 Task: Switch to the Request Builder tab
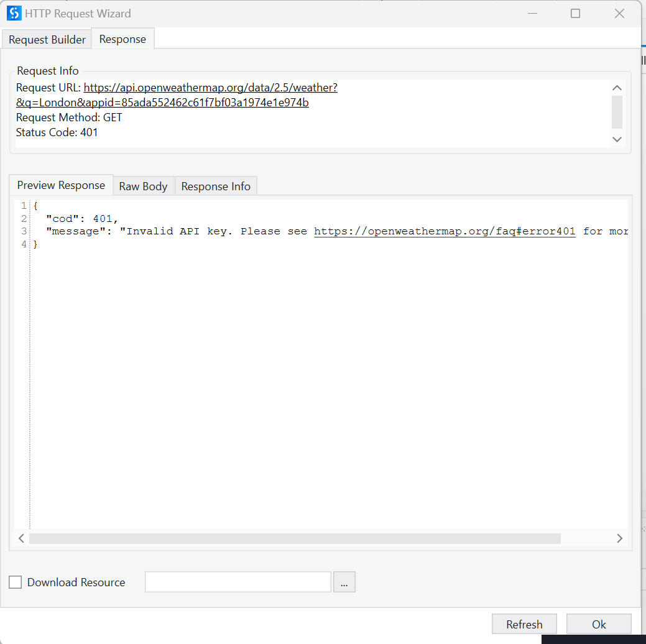[x=46, y=39]
